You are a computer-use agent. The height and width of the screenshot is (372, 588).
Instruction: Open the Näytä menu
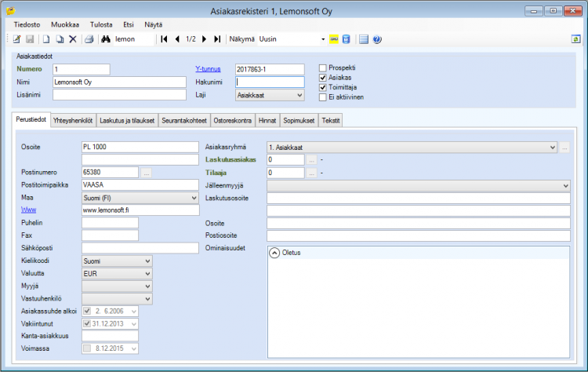[x=154, y=25]
